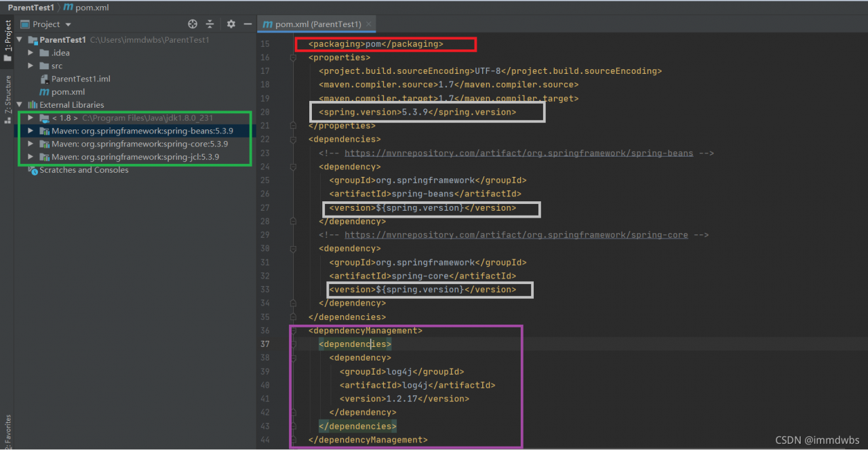
Task: Hide the Project panel with minimize icon
Action: pos(248,24)
